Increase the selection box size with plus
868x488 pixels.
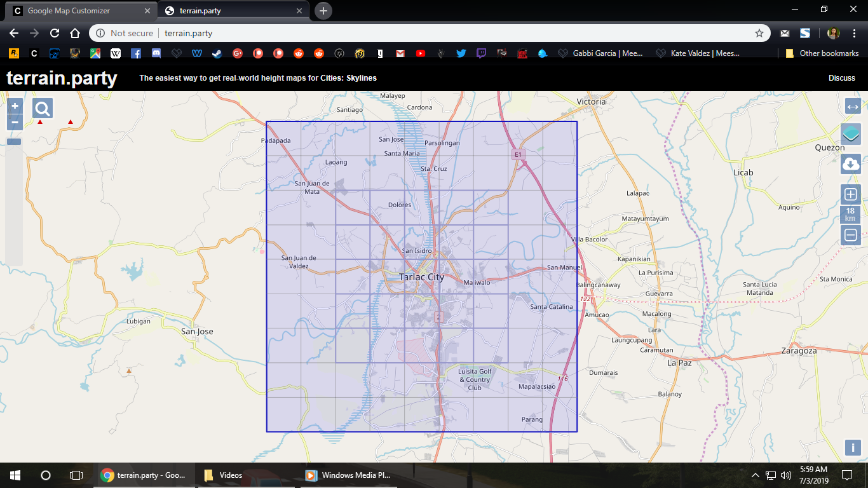[x=851, y=194]
